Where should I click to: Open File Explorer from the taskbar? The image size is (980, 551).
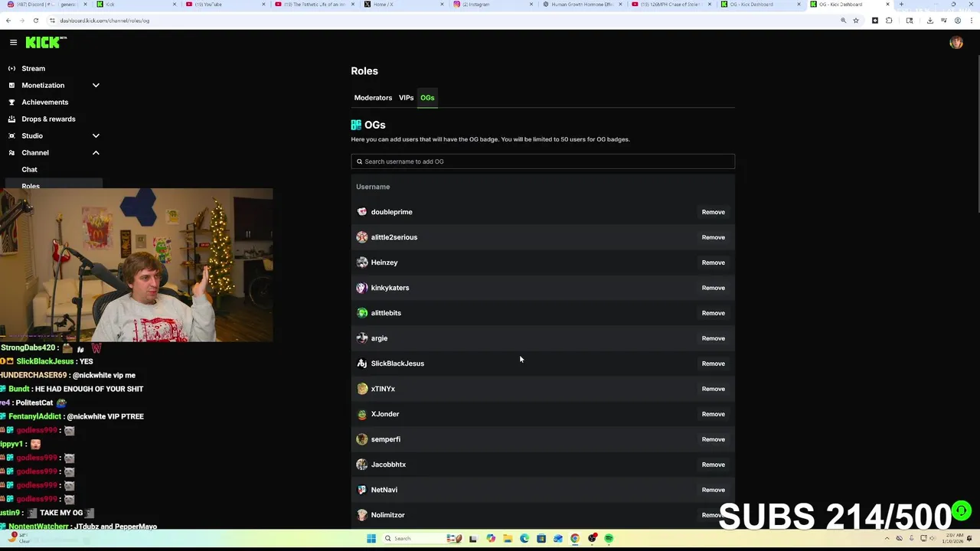pyautogui.click(x=508, y=539)
